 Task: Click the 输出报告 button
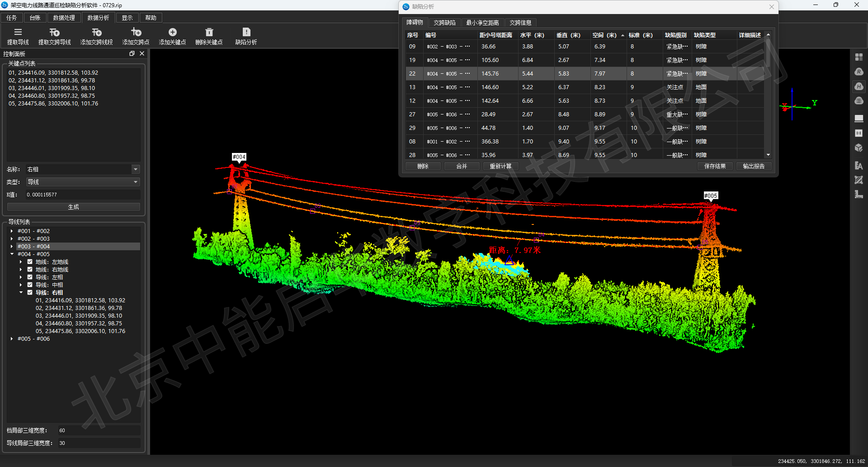click(754, 167)
